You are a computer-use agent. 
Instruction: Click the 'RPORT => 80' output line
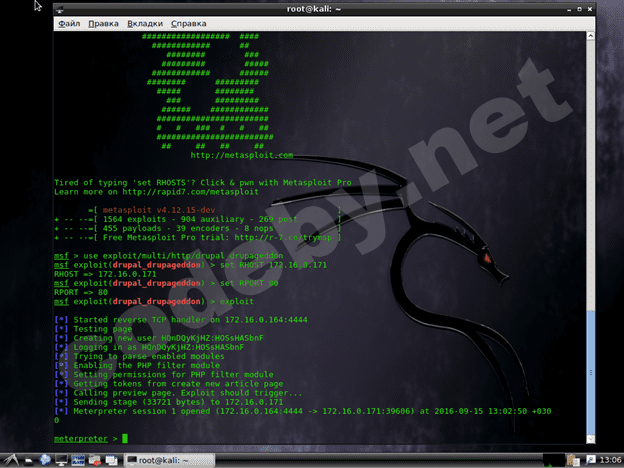[81, 292]
